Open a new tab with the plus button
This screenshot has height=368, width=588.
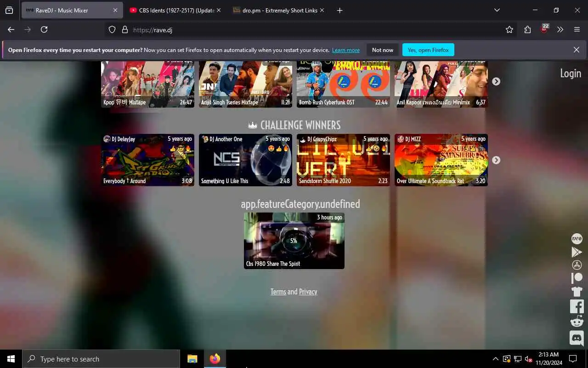click(x=339, y=10)
